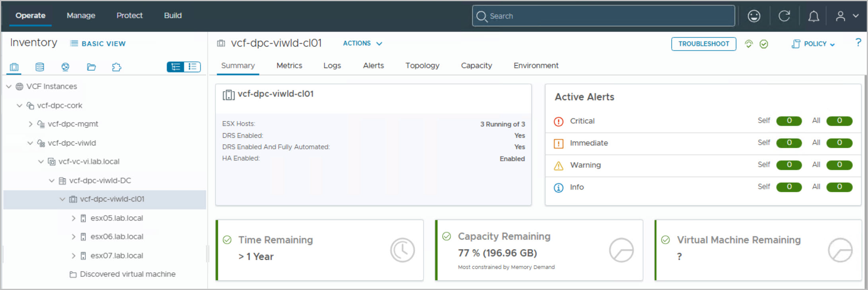Collapse the vcf-vc-vi.lab.local node
Screen dimensions: 868x290
click(41, 162)
